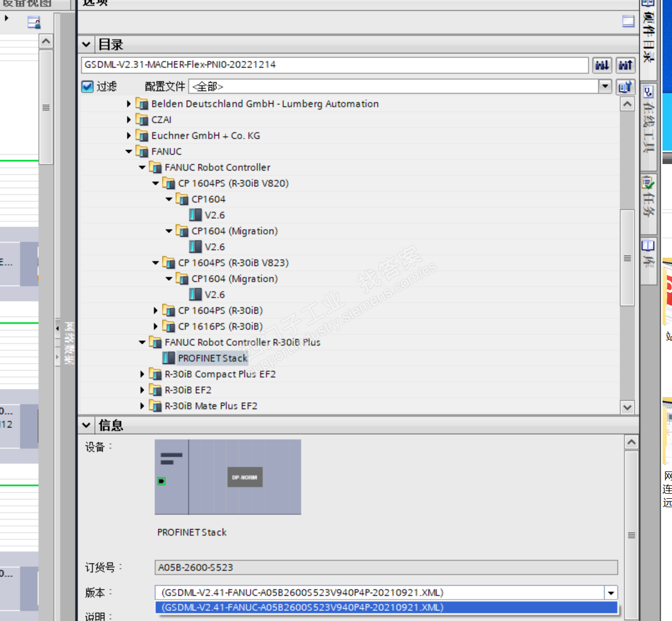Expand Euchner GmbH + Co. KG node
Screen dimensions: 672x621
[x=129, y=136]
